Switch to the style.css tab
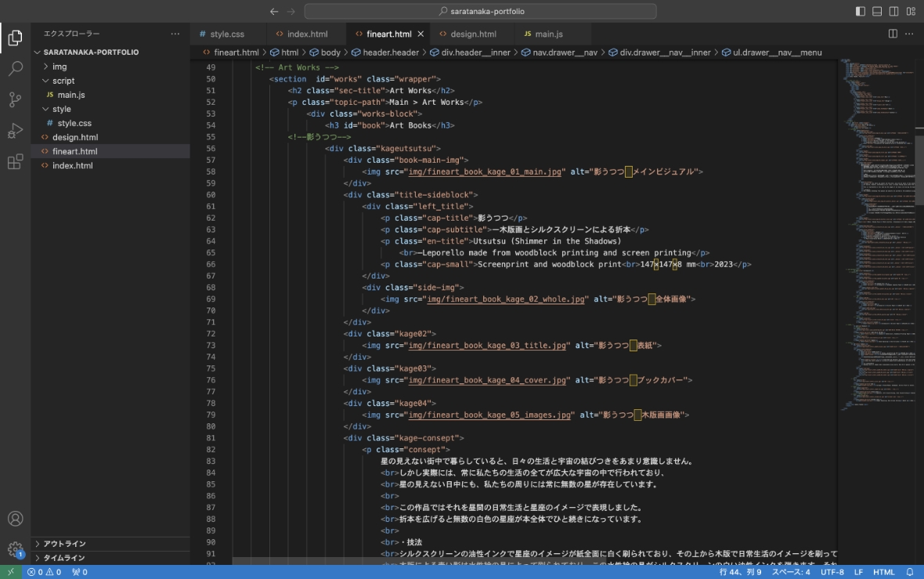924x579 pixels. click(227, 34)
